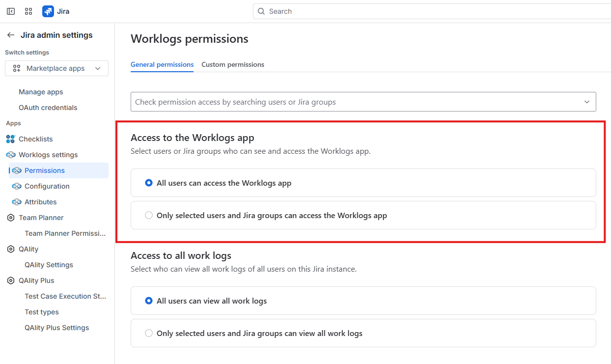Click the Switch settings label

pos(27,53)
